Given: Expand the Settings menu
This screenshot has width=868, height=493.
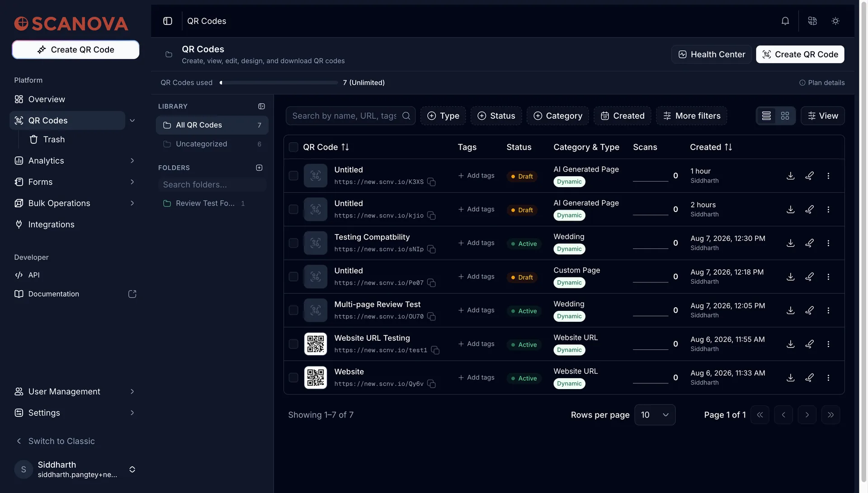Looking at the screenshot, I should [132, 413].
